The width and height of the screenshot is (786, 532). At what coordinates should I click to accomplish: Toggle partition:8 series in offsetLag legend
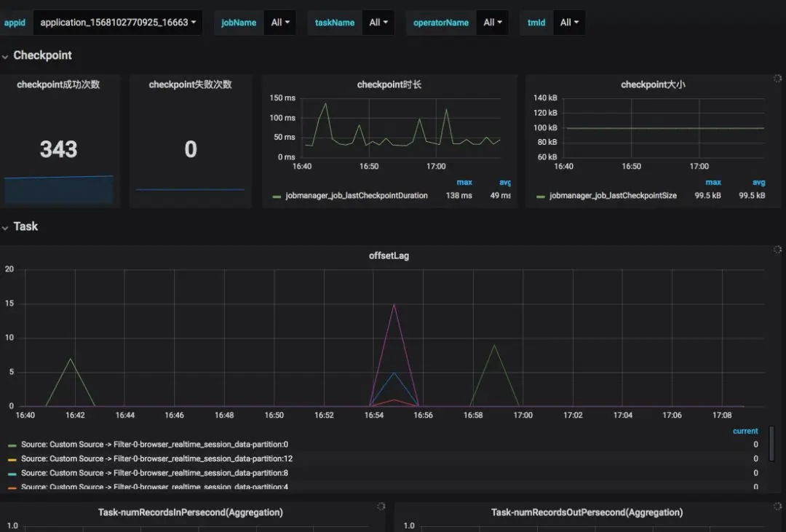[x=154, y=473]
